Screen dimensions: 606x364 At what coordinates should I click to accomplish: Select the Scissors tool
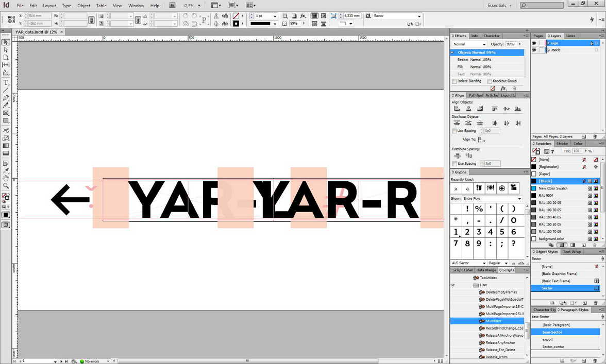pyautogui.click(x=6, y=130)
